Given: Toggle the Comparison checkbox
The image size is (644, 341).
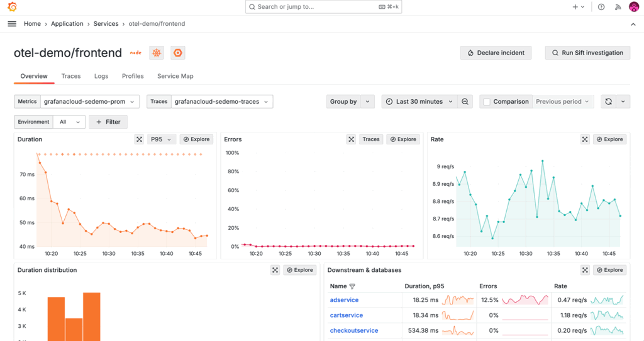Looking at the screenshot, I should (x=487, y=102).
